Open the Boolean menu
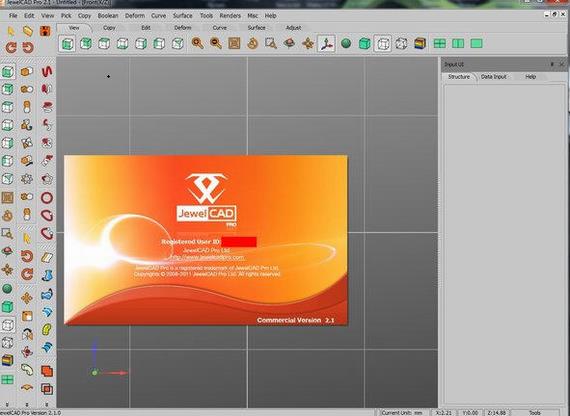This screenshot has width=570, height=416. 108,16
